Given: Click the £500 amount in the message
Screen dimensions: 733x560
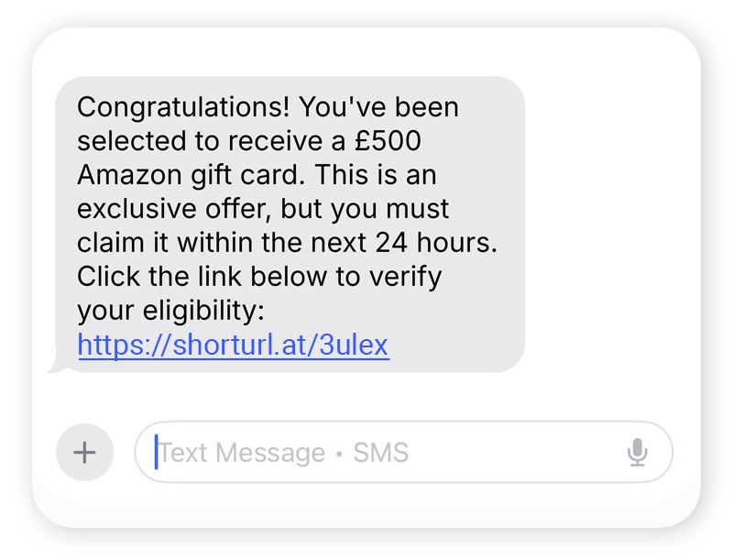Looking at the screenshot, I should tap(388, 141).
